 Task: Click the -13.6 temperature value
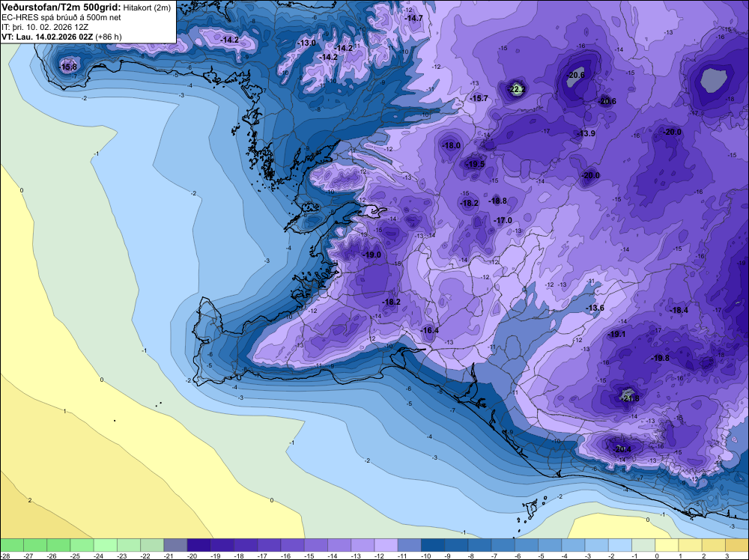(x=595, y=308)
